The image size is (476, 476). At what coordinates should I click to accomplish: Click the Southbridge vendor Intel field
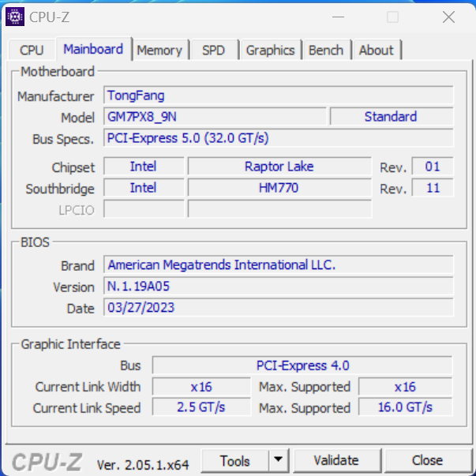point(144,188)
